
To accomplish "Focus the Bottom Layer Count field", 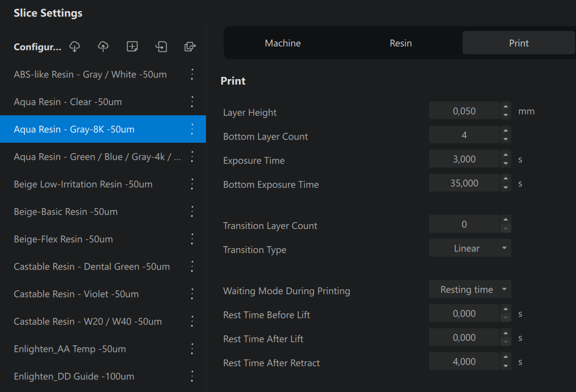I will [464, 135].
